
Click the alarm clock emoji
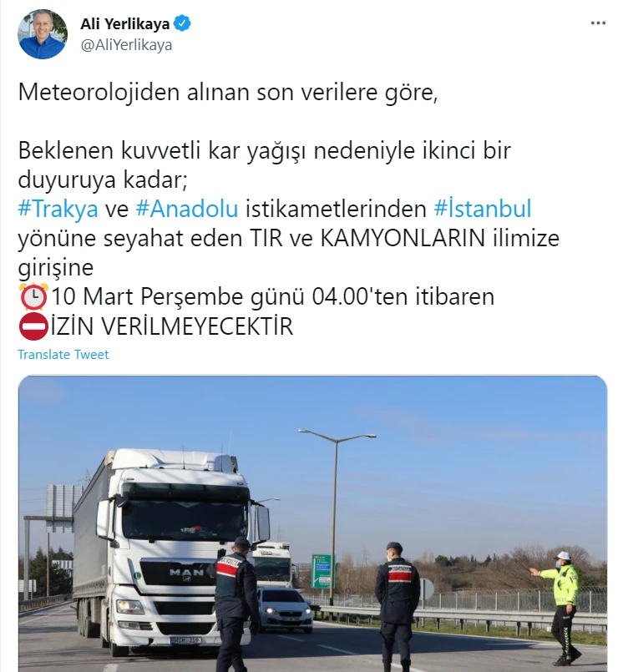click(x=33, y=296)
